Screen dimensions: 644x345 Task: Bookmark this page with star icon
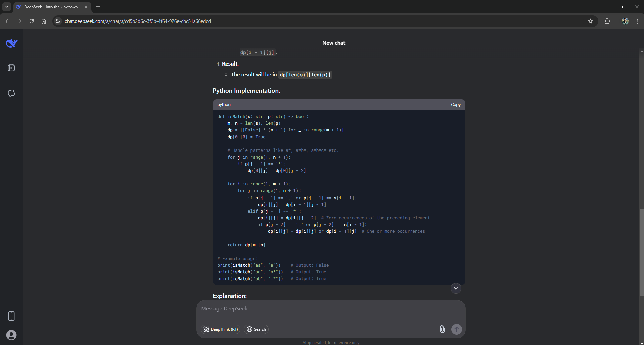(x=590, y=21)
